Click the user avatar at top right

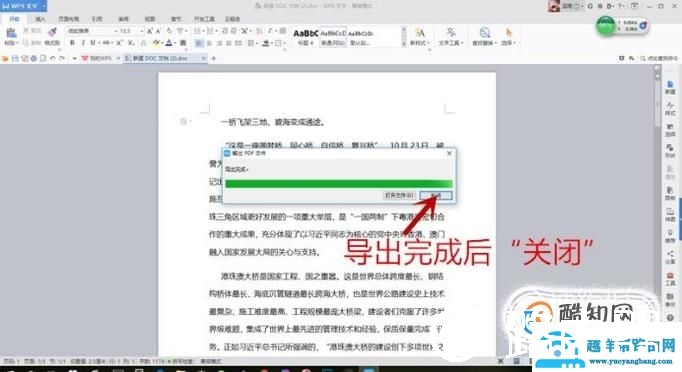pyautogui.click(x=554, y=6)
